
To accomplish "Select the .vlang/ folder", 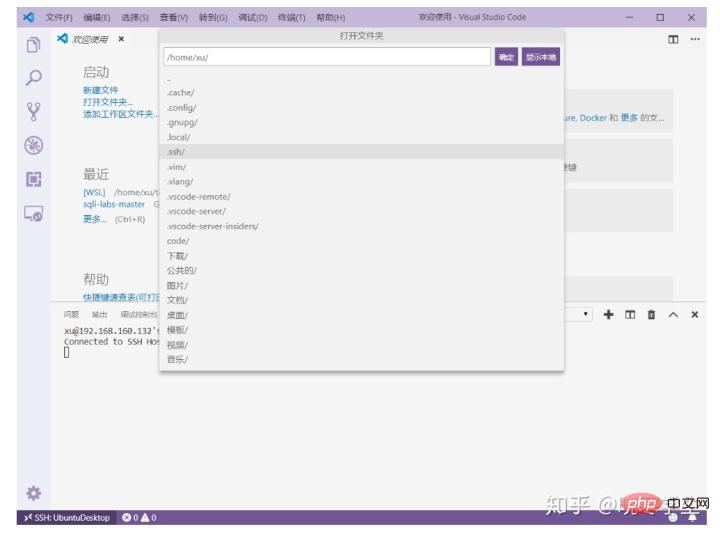I will coord(362,181).
